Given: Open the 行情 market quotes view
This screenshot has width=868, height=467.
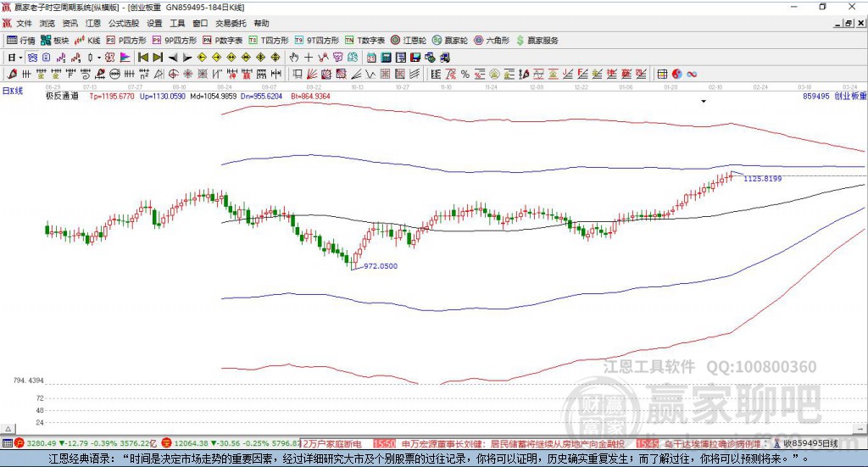Looking at the screenshot, I should click(x=21, y=40).
